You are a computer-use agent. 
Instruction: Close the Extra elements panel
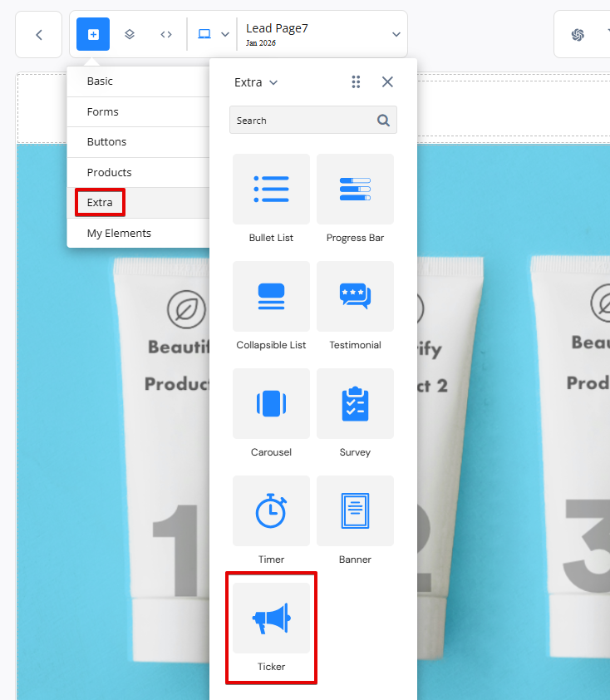387,81
